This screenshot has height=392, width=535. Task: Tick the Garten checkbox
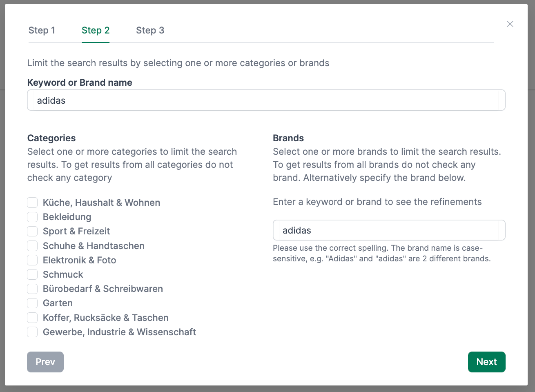[32, 303]
